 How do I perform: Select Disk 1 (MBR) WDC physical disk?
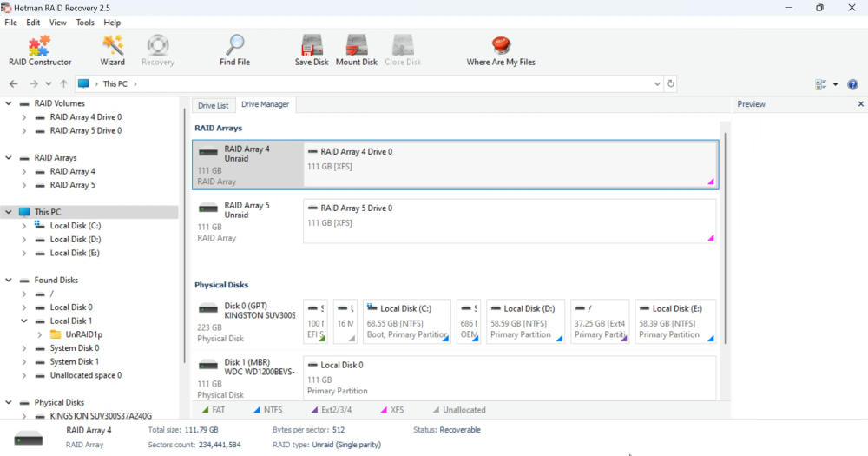click(247, 378)
